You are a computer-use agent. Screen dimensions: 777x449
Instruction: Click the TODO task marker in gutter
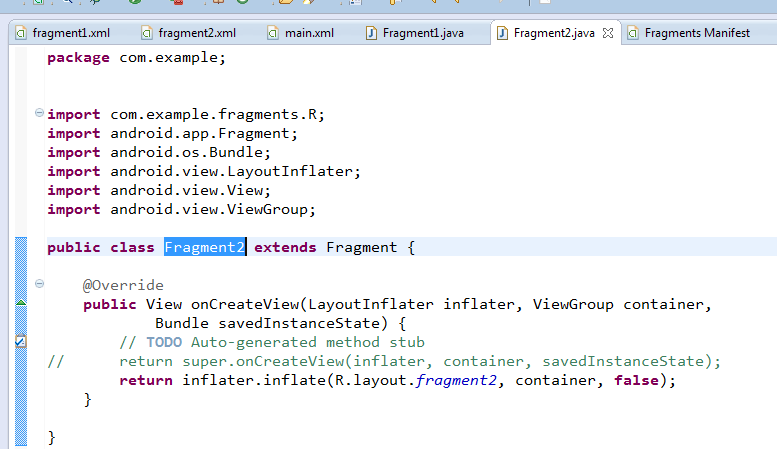click(x=21, y=342)
